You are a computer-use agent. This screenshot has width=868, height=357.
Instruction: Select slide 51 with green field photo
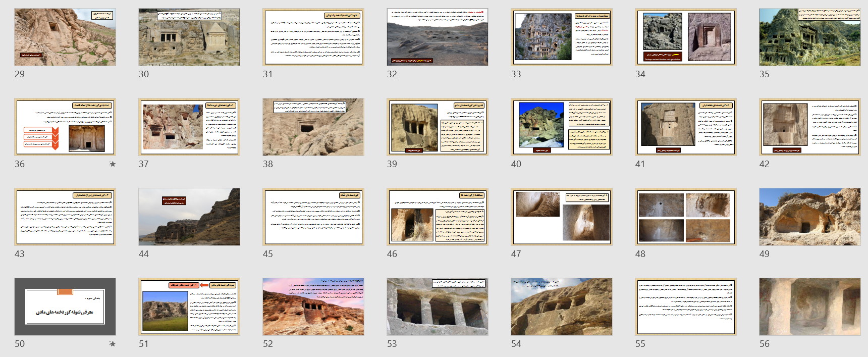point(189,307)
